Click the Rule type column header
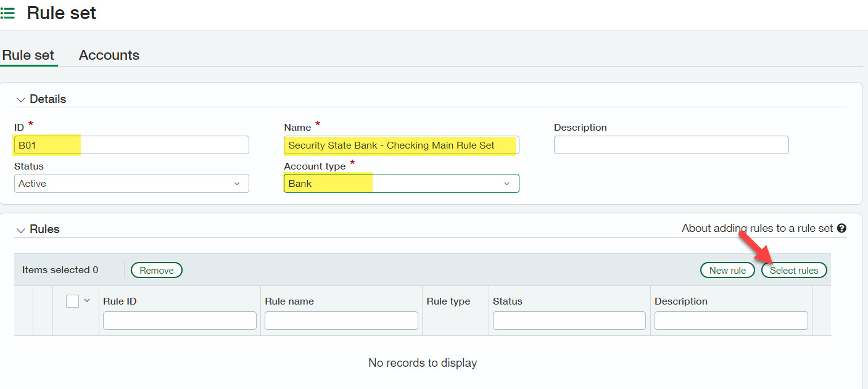This screenshot has height=389, width=868. 448,301
